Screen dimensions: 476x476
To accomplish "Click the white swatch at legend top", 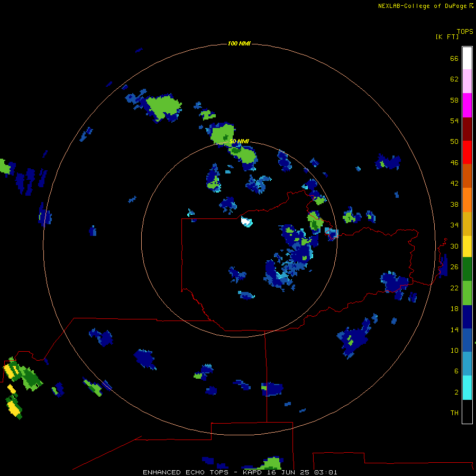I will [467, 58].
